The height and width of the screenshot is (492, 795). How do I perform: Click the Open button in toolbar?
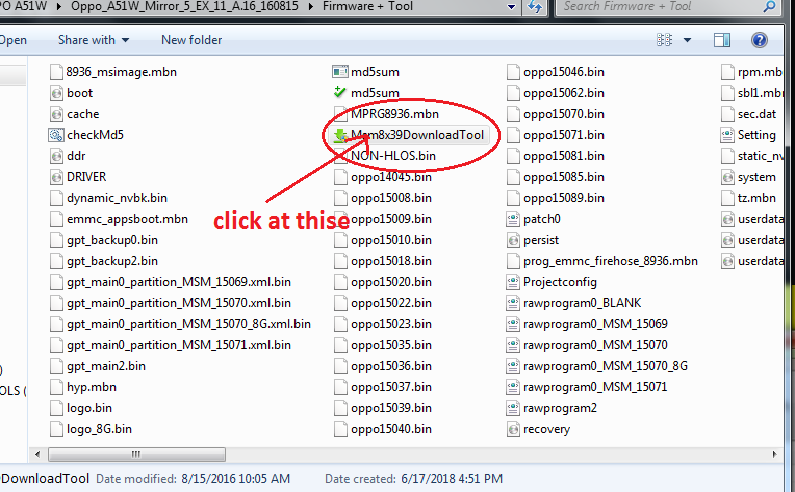click(13, 40)
